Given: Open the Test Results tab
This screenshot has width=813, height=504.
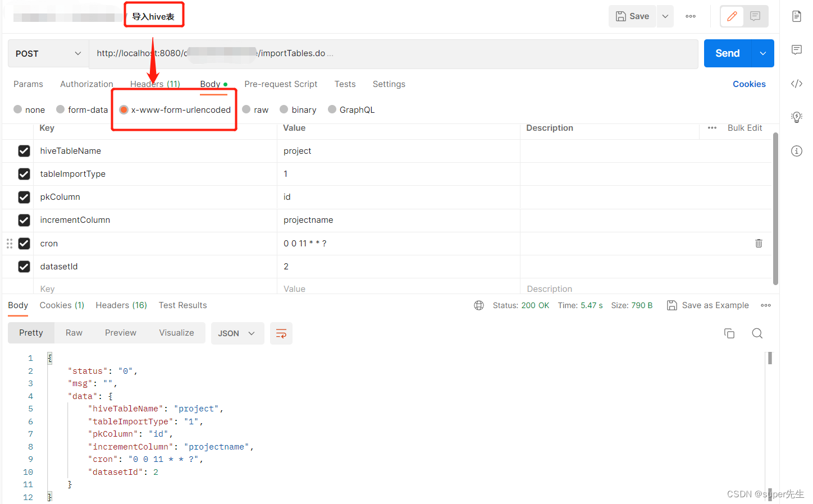Looking at the screenshot, I should [182, 305].
